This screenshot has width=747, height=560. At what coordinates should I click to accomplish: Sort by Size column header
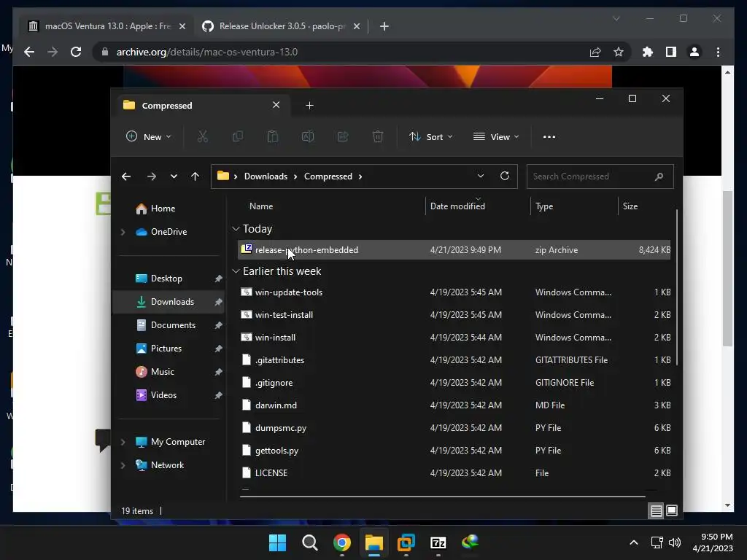(630, 206)
